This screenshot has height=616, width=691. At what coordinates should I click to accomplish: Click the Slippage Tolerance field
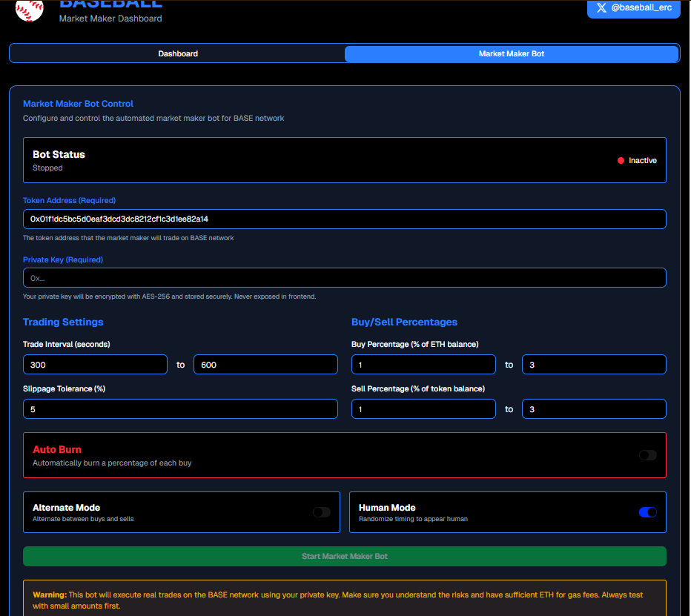[180, 409]
